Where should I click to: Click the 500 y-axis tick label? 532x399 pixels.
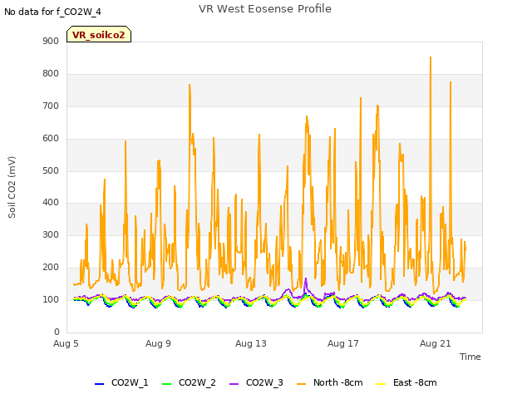(x=51, y=170)
